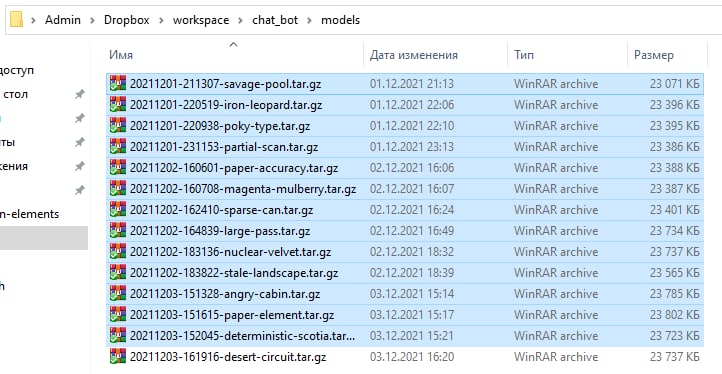Select file 20211202-160708-magenta-mulberry.tar.gz

[243, 189]
